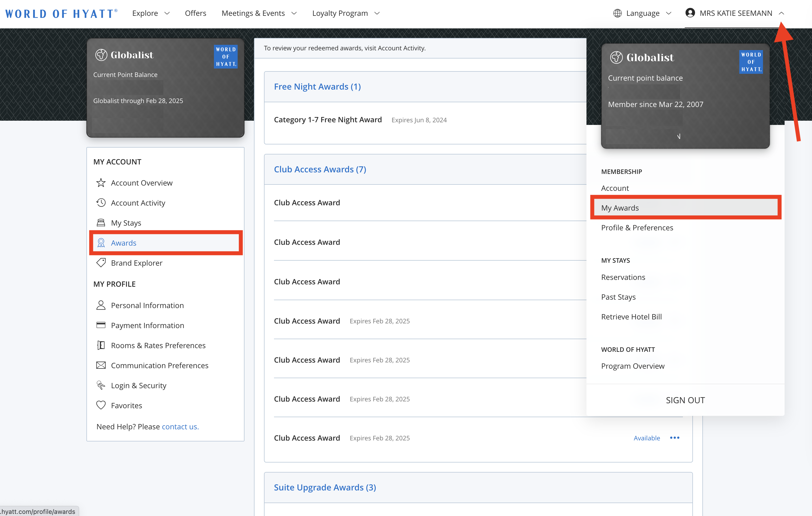Viewport: 812px width, 516px height.
Task: Click the Globalist emblem on the left card
Action: [x=101, y=55]
